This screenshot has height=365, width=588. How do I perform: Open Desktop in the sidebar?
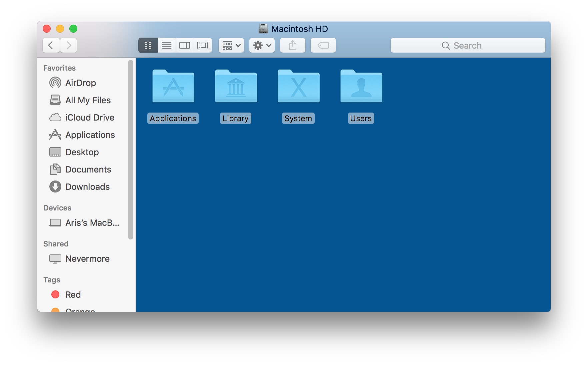click(82, 152)
